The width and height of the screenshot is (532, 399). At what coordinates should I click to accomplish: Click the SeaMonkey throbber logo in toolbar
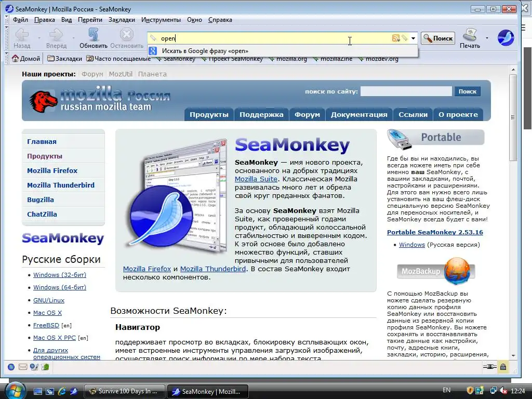click(x=506, y=37)
